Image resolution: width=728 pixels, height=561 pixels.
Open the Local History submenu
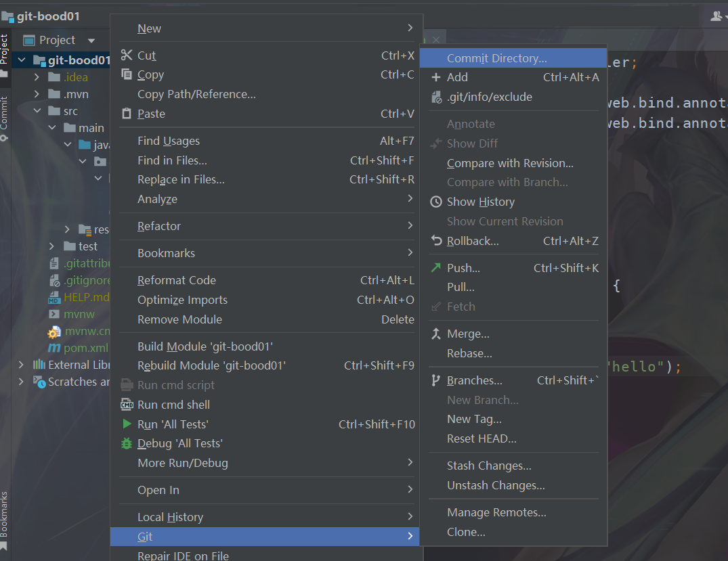pos(267,517)
